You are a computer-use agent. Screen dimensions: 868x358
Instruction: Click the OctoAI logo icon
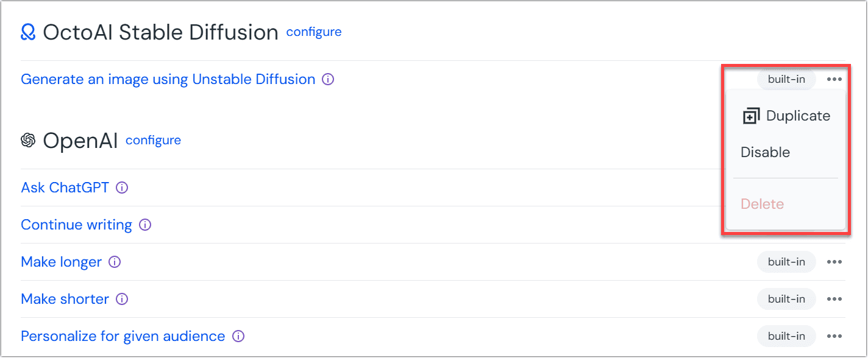[x=28, y=32]
